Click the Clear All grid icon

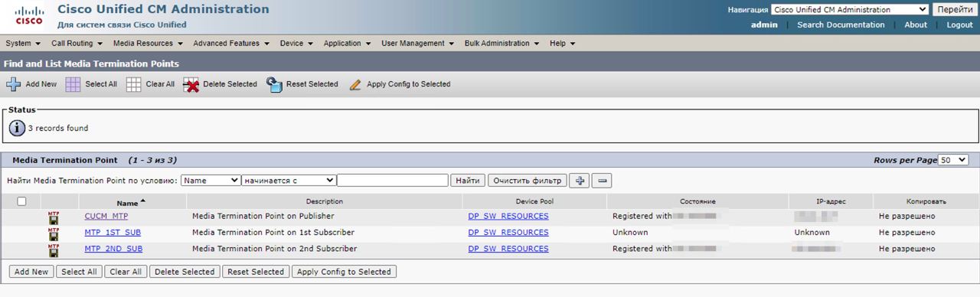tap(133, 84)
